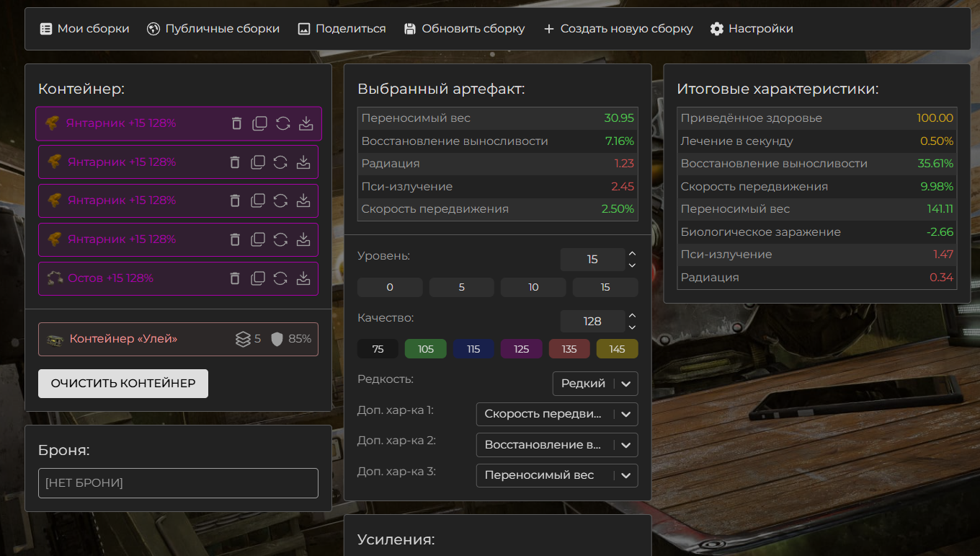Screen dimensions: 980x556
Task: Click the Радиация value 0.34
Action: tap(942, 278)
